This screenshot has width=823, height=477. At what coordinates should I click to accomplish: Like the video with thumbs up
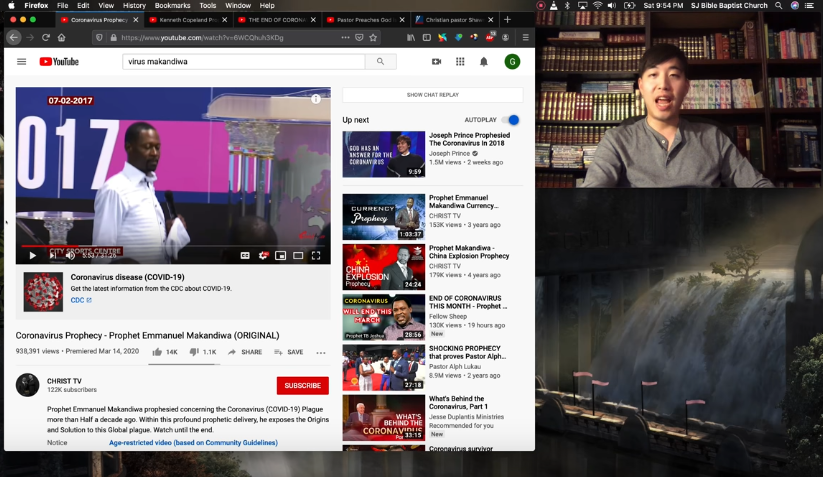point(158,352)
